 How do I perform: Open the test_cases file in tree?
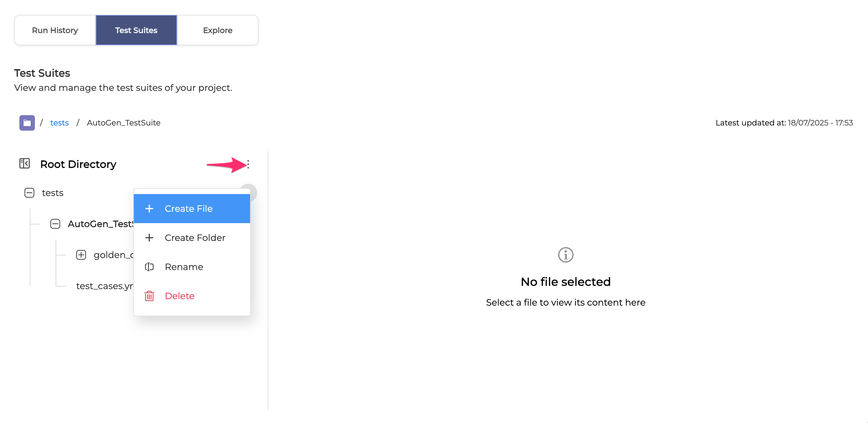point(104,286)
